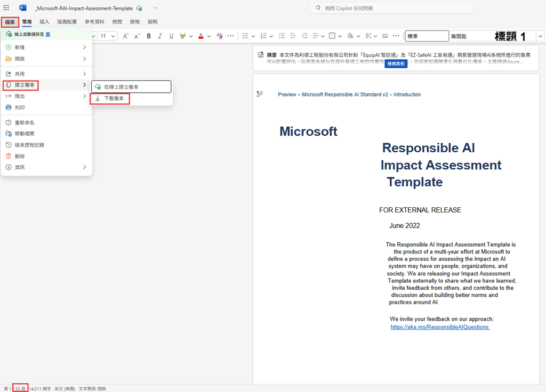This screenshot has width=546, height=392.
Task: Choose 建立複本 in the file menu
Action: (46, 85)
